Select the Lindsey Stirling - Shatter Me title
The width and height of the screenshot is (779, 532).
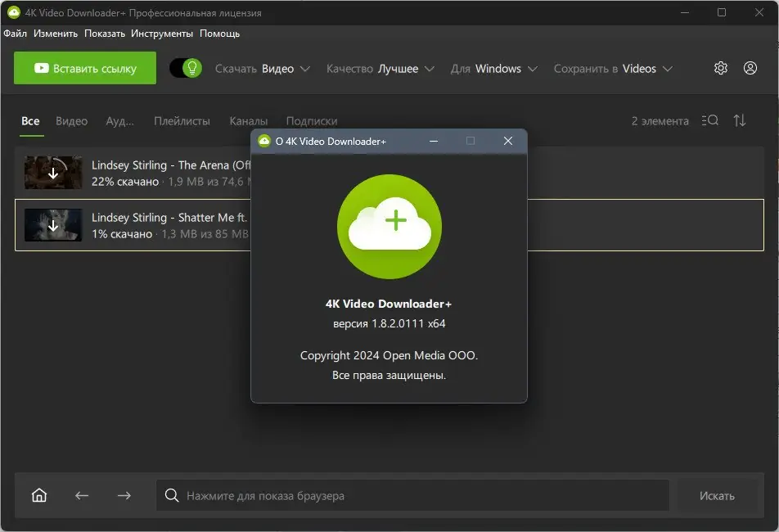(x=169, y=218)
